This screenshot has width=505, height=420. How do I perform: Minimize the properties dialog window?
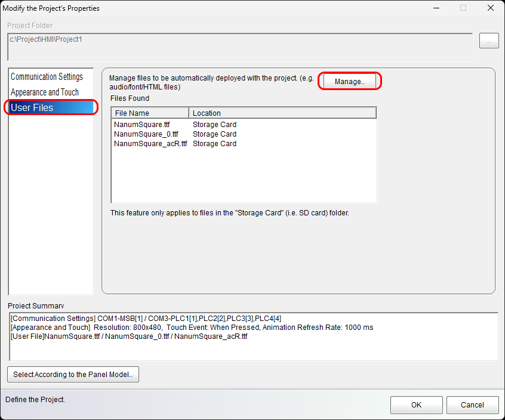(x=435, y=8)
